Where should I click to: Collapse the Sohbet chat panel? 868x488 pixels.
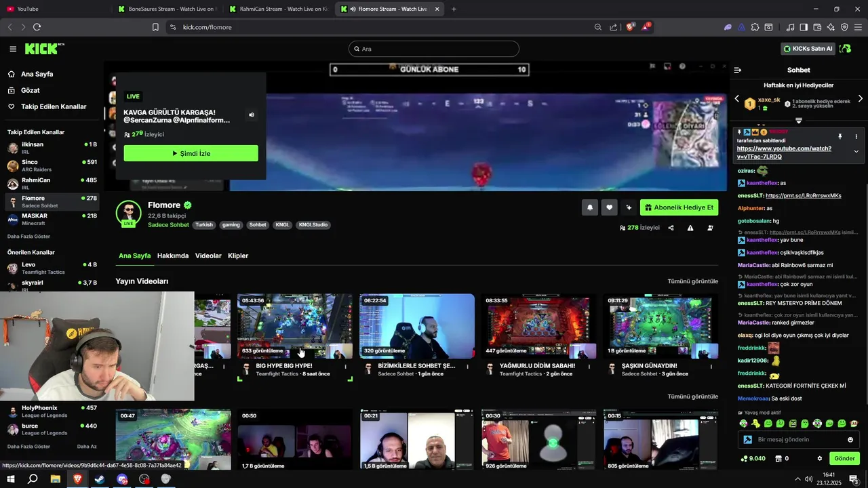tap(738, 70)
